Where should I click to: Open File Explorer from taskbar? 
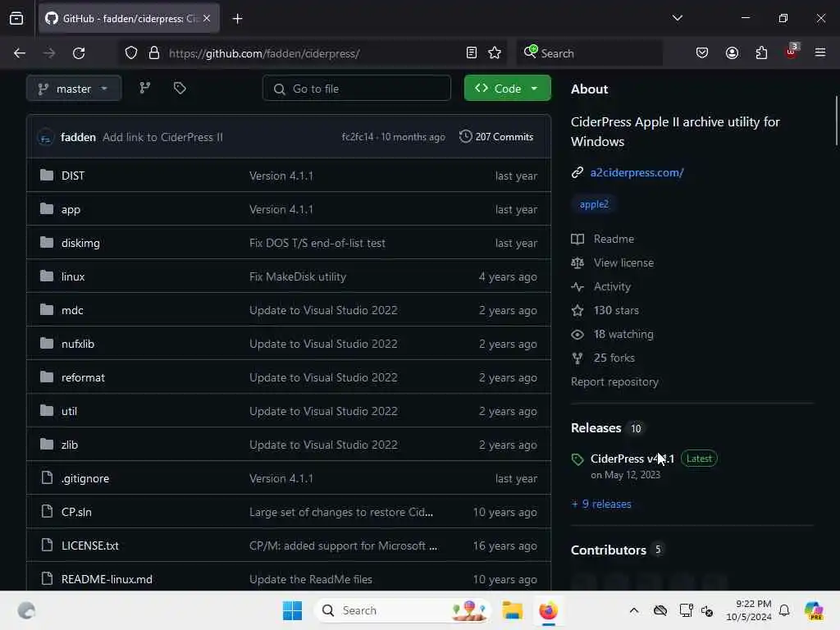tap(512, 610)
